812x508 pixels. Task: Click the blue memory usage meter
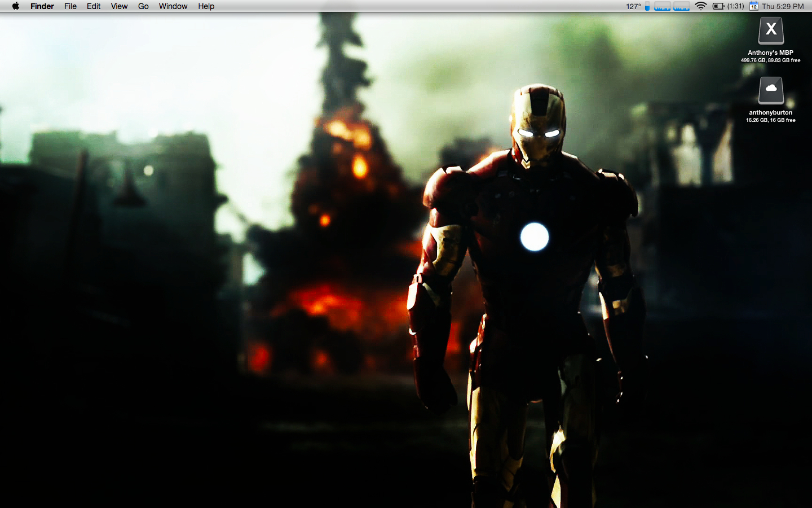pyautogui.click(x=647, y=6)
